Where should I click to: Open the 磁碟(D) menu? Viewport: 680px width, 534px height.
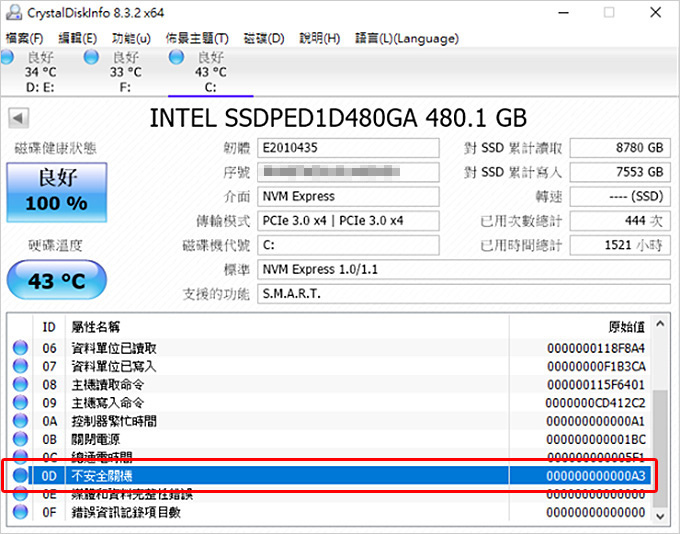coord(264,39)
